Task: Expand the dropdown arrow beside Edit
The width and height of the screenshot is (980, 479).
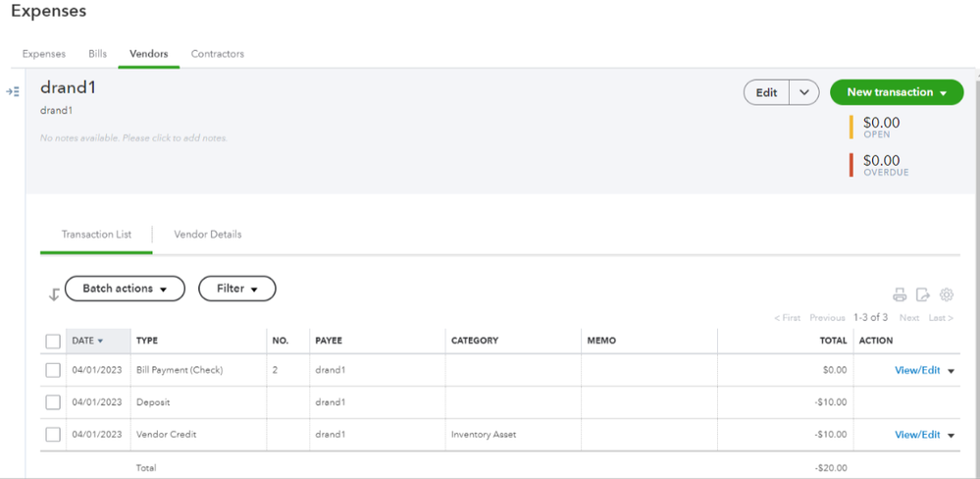Action: tap(804, 92)
